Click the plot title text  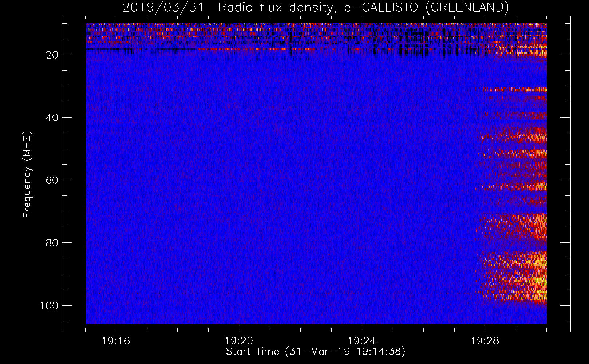pyautogui.click(x=315, y=8)
